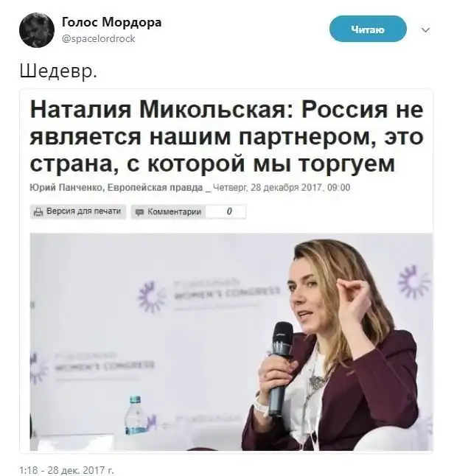Click the comment bubble icon
The width and height of the screenshot is (454, 476).
click(139, 212)
